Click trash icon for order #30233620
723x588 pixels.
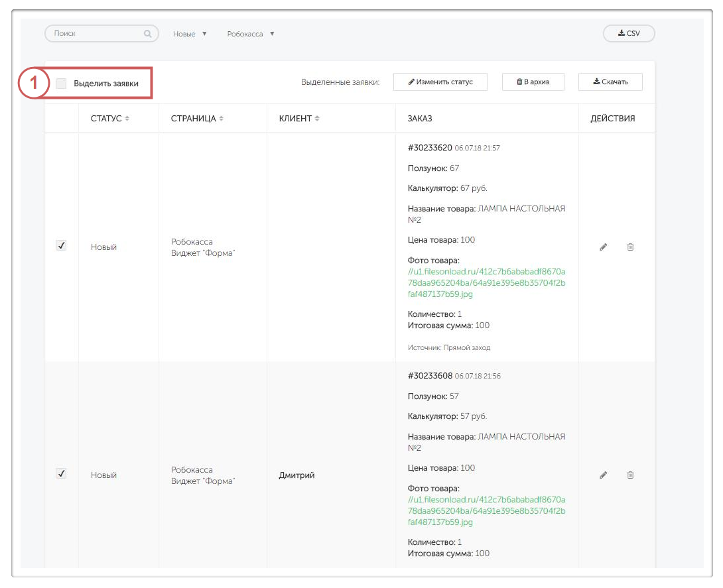[x=630, y=247]
